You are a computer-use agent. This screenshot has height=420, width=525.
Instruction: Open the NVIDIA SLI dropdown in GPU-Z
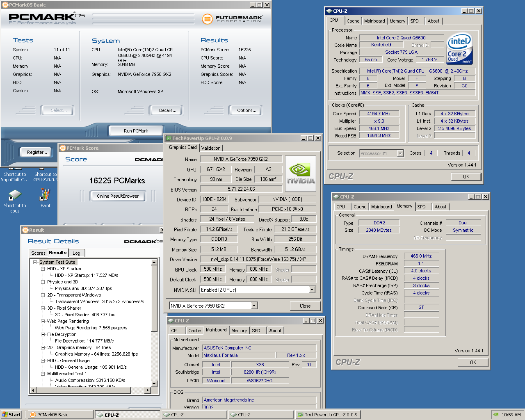(312, 290)
